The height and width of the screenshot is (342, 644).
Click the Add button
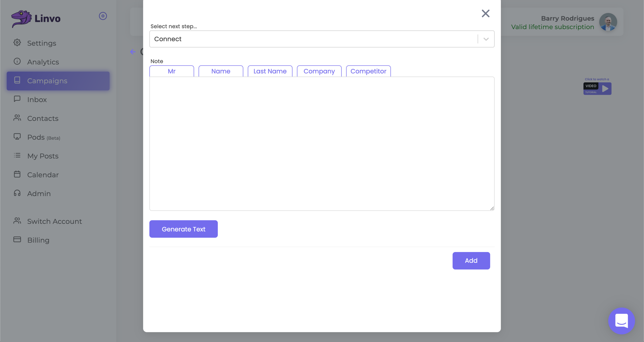tap(471, 260)
